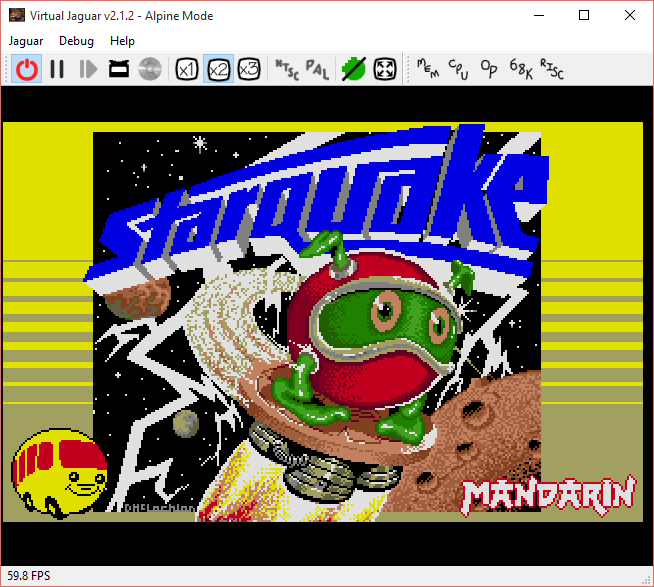Switch video mode to NTSC

pyautogui.click(x=286, y=69)
